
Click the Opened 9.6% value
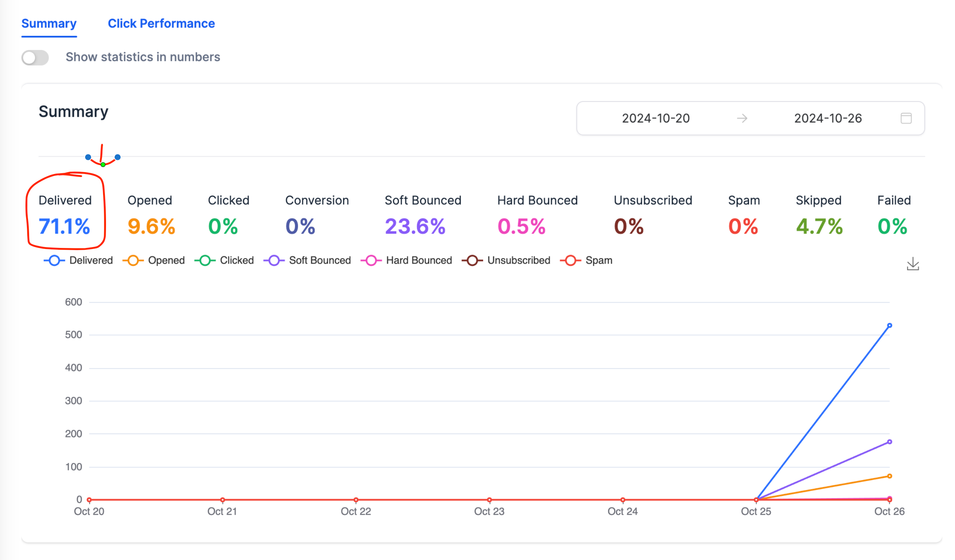pyautogui.click(x=151, y=227)
